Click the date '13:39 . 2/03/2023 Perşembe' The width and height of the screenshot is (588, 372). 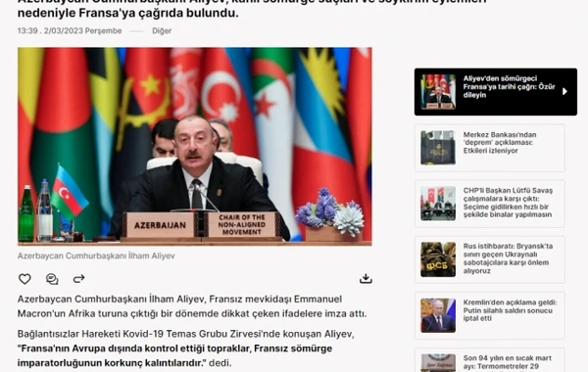click(70, 31)
